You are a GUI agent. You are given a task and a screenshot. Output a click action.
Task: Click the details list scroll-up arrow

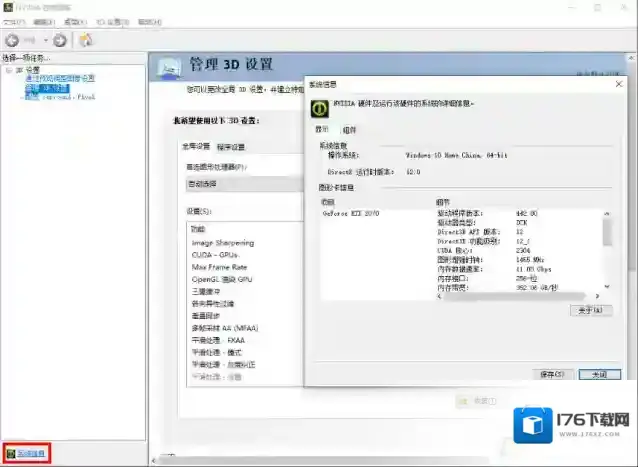(607, 214)
